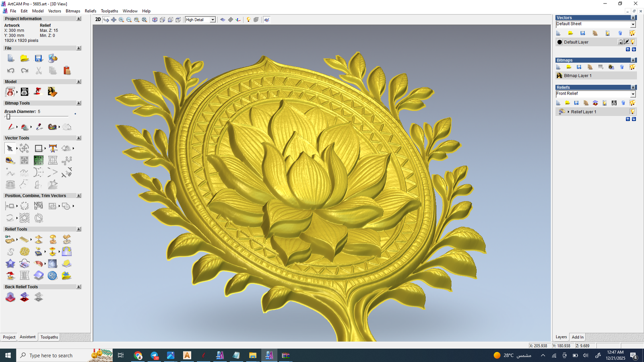Collapse the Vector Tools panel section
The width and height of the screenshot is (644, 362).
tap(79, 138)
